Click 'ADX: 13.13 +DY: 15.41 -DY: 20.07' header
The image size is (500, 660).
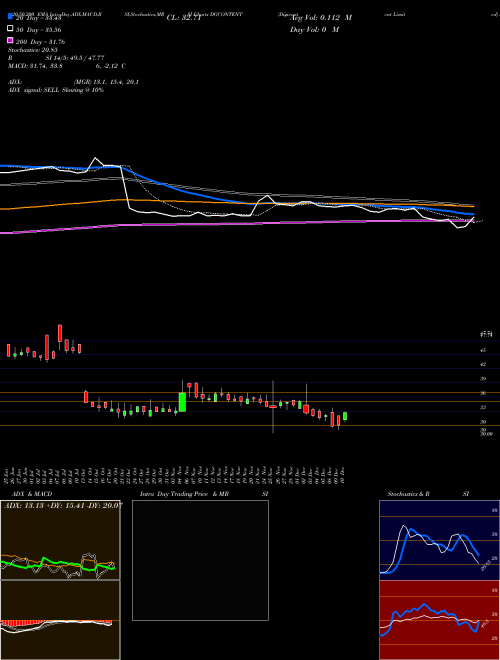63,505
